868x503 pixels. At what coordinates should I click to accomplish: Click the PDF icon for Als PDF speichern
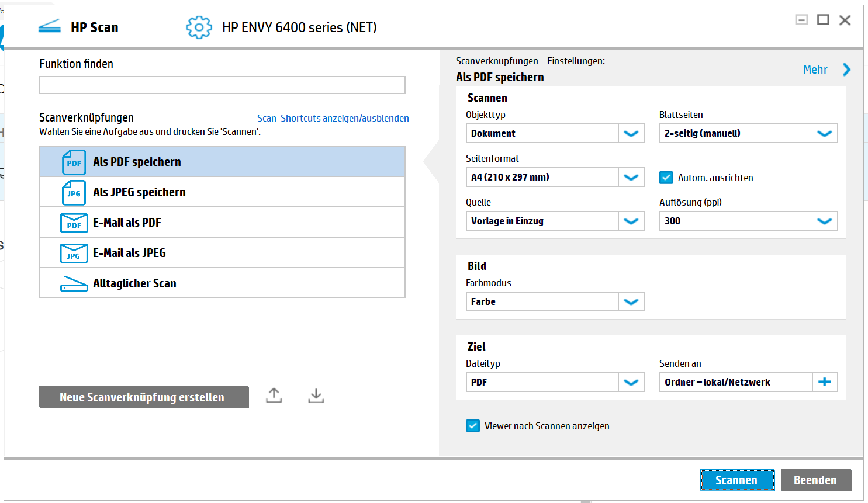click(74, 162)
